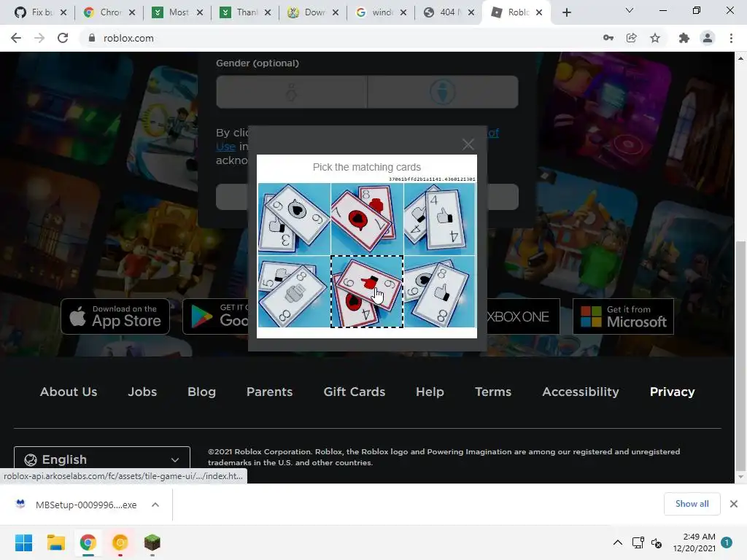Open Chrome Canary from the taskbar
Image resolution: width=747 pixels, height=560 pixels.
[120, 542]
